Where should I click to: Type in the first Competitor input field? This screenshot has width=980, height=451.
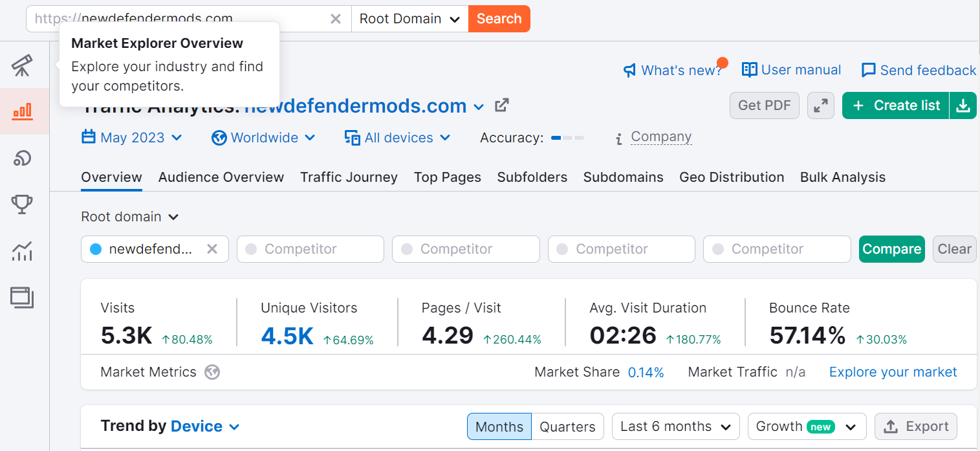310,249
